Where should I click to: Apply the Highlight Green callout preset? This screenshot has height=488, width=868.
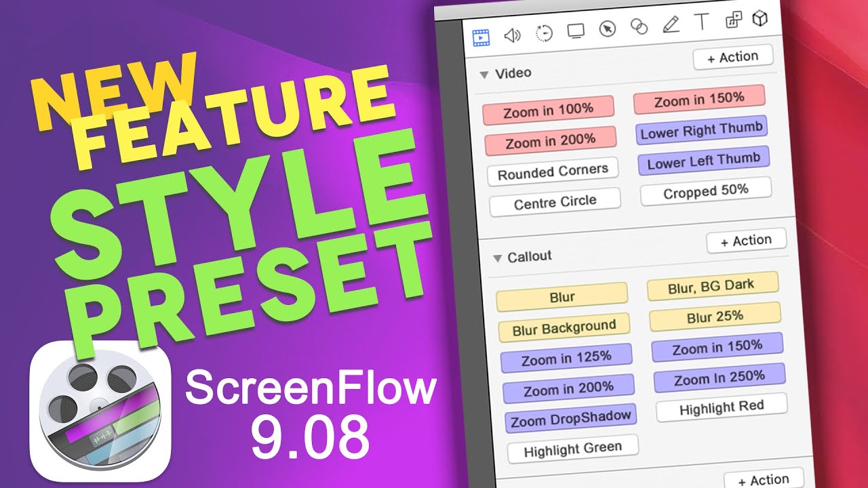pos(572,449)
